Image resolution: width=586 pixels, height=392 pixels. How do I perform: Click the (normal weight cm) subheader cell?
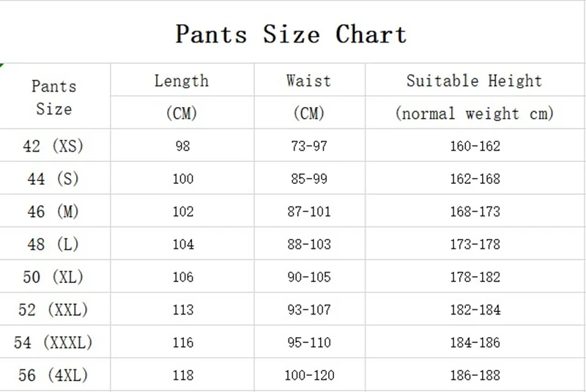(x=474, y=114)
